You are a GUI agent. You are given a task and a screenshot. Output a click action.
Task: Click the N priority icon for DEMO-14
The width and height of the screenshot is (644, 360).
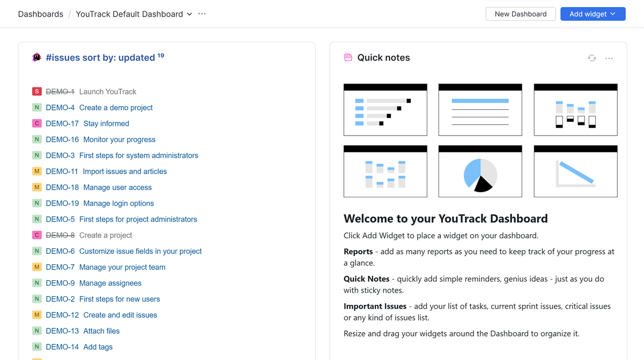pyautogui.click(x=36, y=347)
